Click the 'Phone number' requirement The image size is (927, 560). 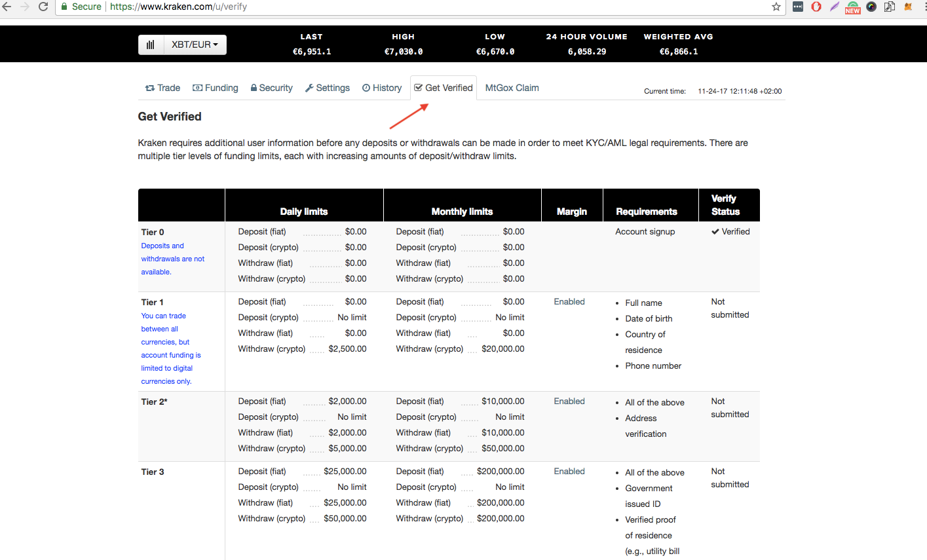[653, 366]
